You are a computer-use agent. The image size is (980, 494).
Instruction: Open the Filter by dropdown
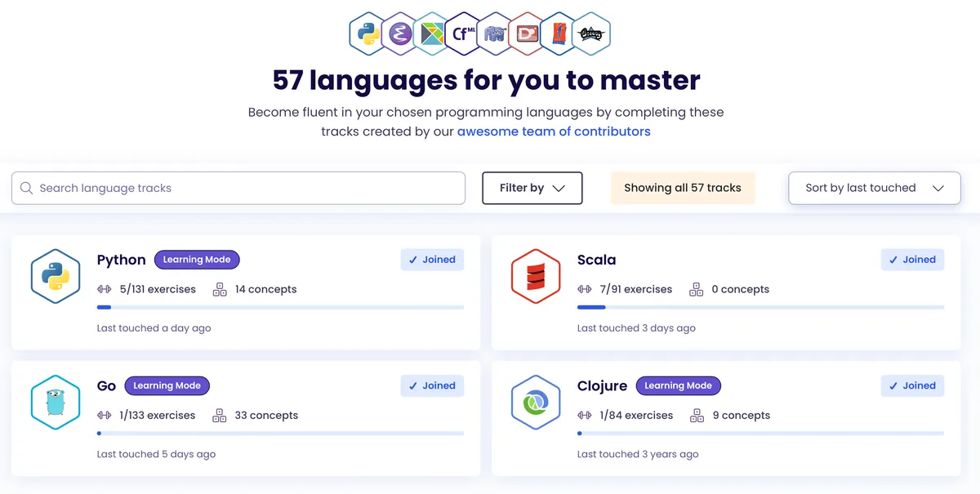[532, 188]
